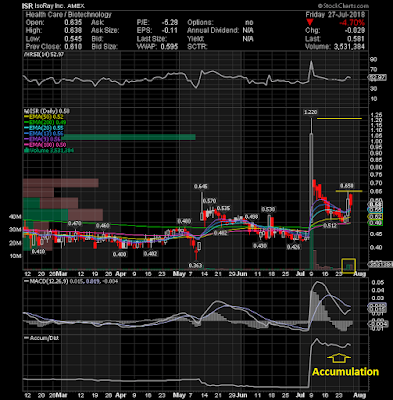
Task: Click the ISR (Daily) 0.58 legend entry
Action: click(47, 111)
